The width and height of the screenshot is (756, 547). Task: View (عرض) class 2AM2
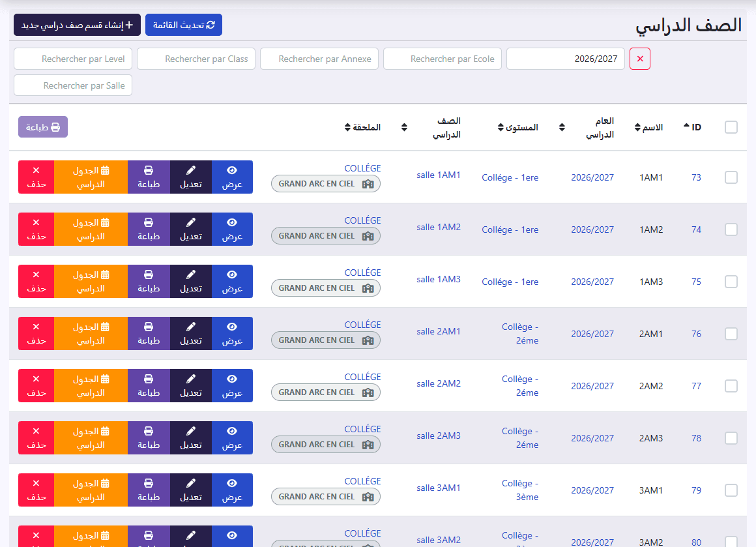pos(232,385)
